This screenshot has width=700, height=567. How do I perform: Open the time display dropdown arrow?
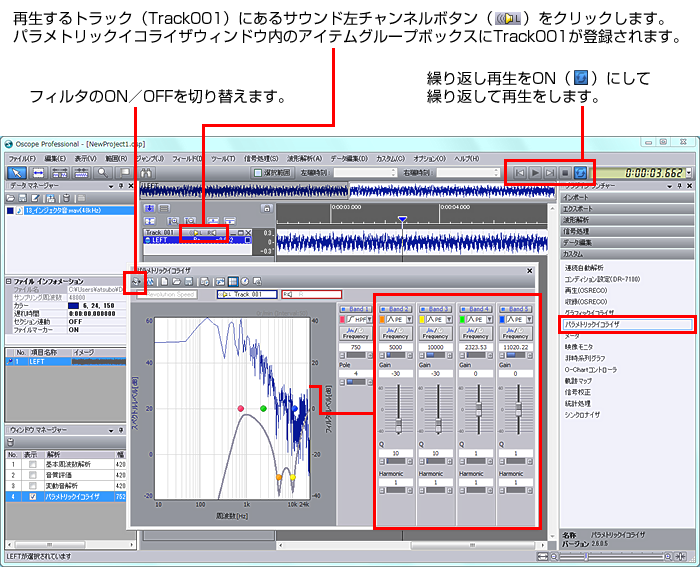(689, 173)
